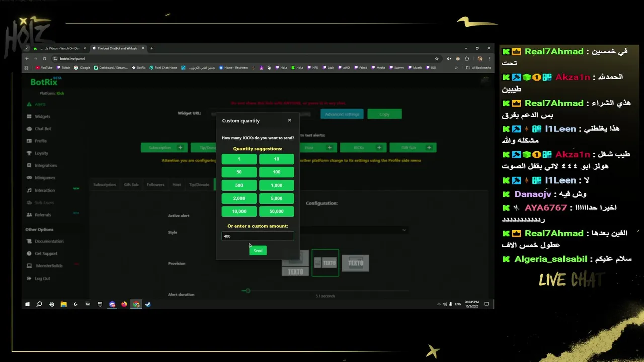Reload the page with the browser refresh icon

pyautogui.click(x=44, y=59)
